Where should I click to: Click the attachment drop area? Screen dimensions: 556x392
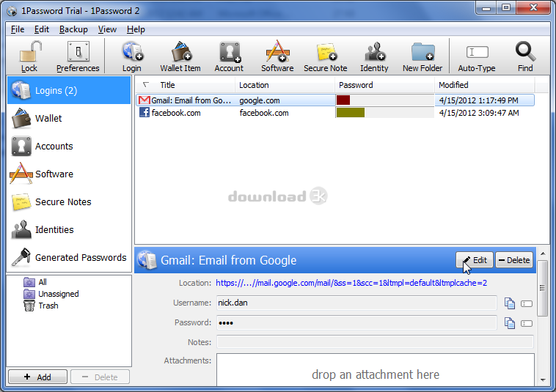tap(375, 370)
